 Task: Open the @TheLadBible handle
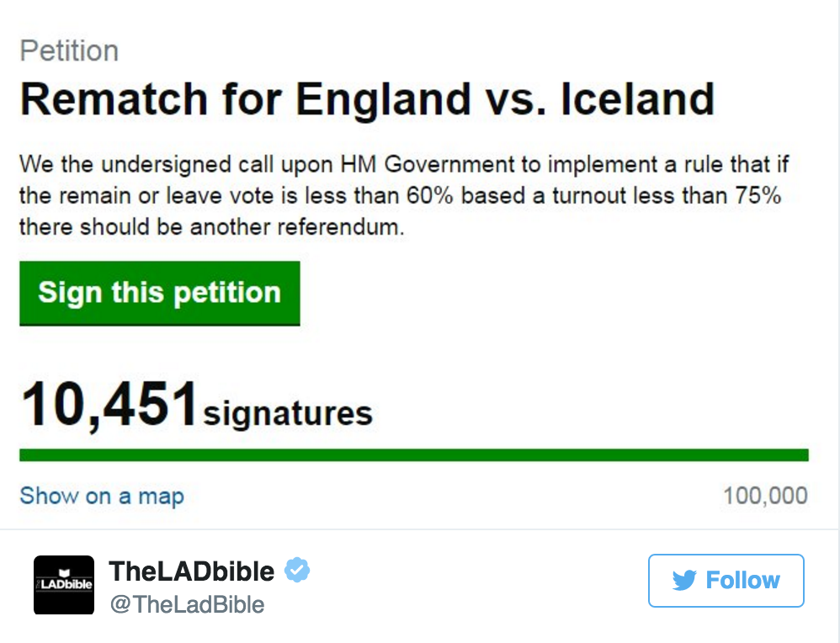pos(187,604)
